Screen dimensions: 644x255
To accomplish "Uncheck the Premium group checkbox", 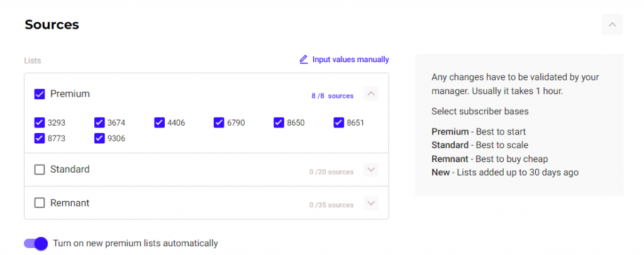I will (x=40, y=94).
